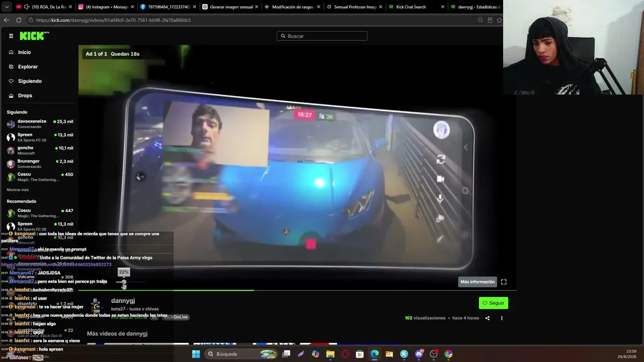
Task: Open Coscu channel under Recomendado
Action: coord(40,213)
